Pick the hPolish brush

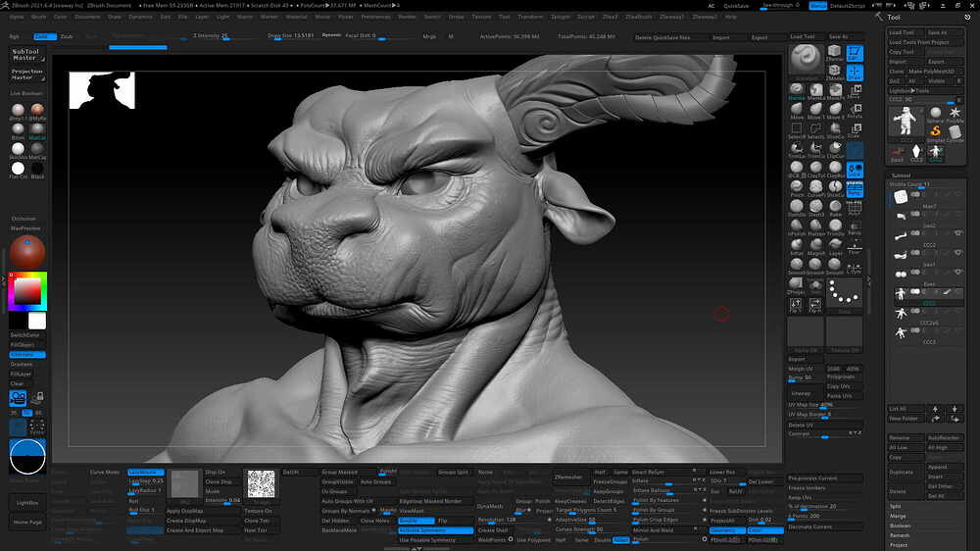(796, 227)
